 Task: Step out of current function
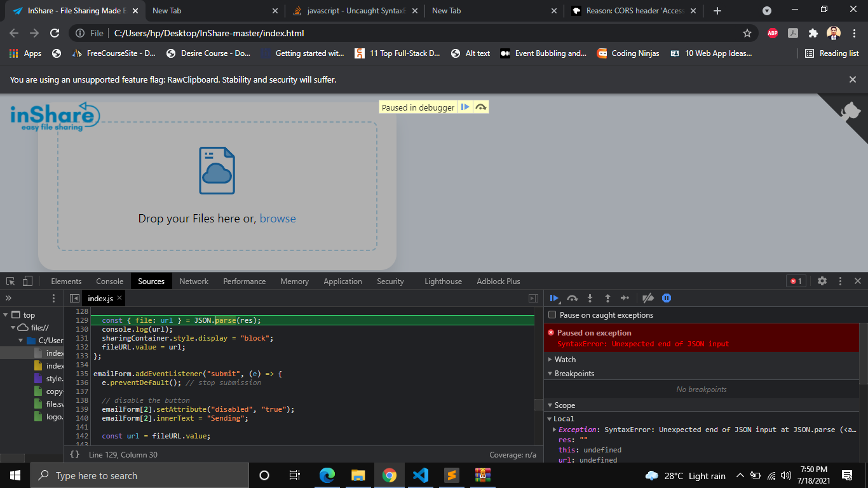click(607, 298)
